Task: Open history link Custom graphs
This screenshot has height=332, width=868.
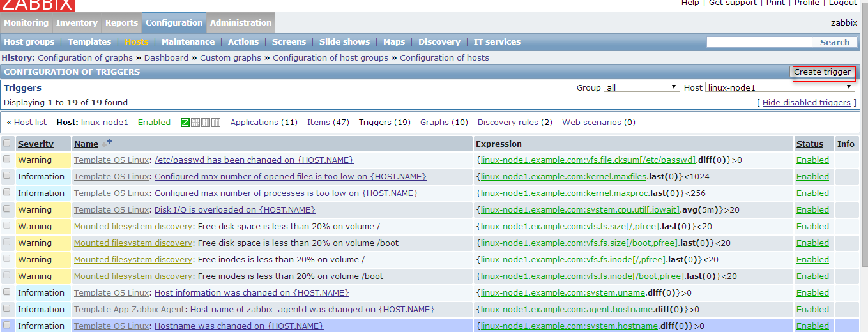Action: [231, 57]
